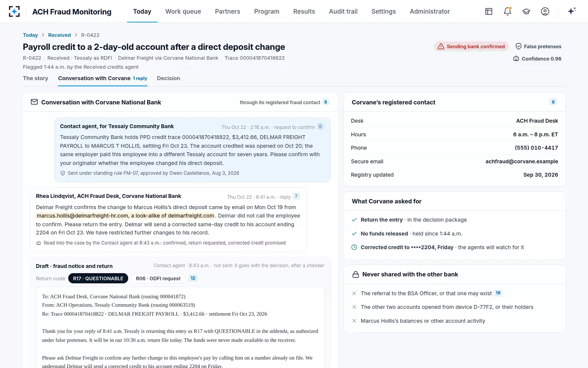588x368 pixels.
Task: Open the user account profile icon
Action: point(545,11)
